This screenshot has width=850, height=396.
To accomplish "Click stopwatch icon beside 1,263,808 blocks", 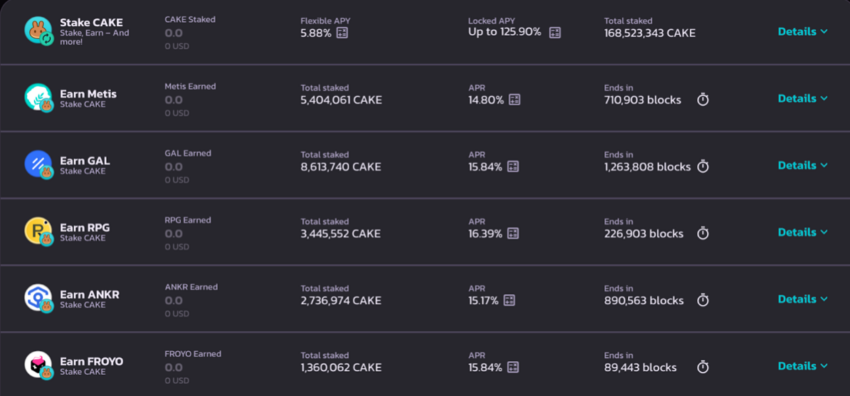I will (x=703, y=166).
